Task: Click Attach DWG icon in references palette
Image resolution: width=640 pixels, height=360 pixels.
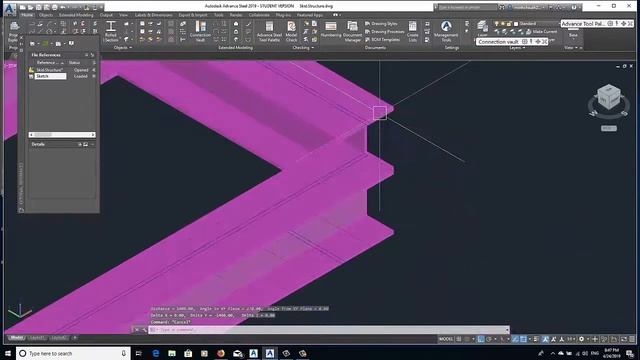Action: 33,43
